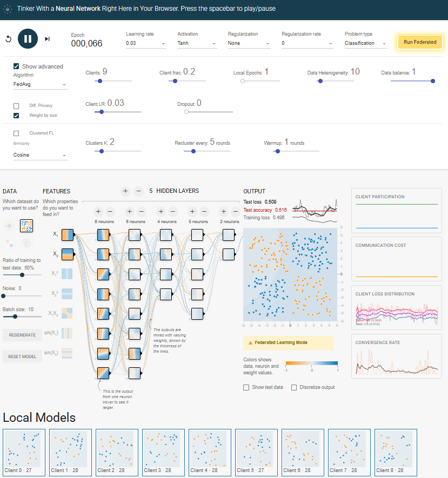
Task: Open the Activation dropdown
Action: (197, 43)
